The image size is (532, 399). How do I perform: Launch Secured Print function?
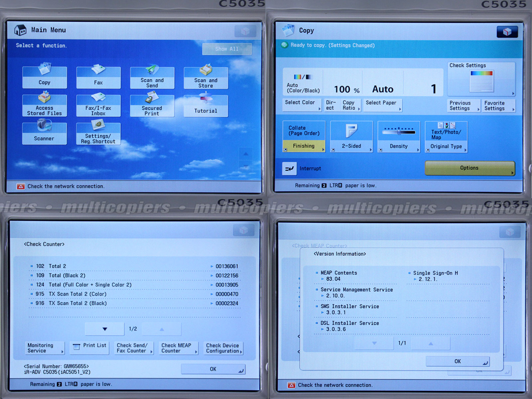[152, 105]
